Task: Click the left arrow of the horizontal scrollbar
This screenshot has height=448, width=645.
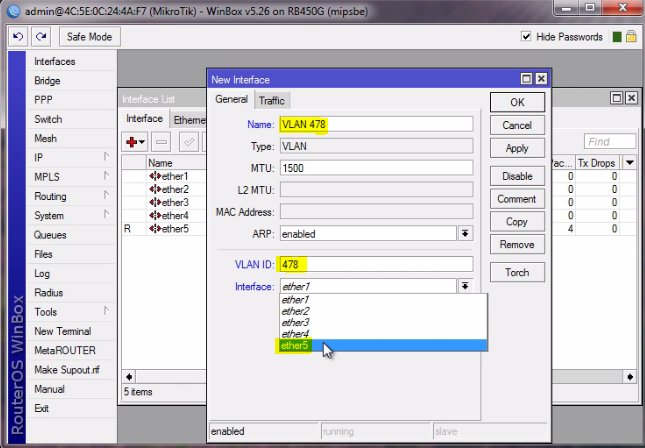Action: pos(130,377)
